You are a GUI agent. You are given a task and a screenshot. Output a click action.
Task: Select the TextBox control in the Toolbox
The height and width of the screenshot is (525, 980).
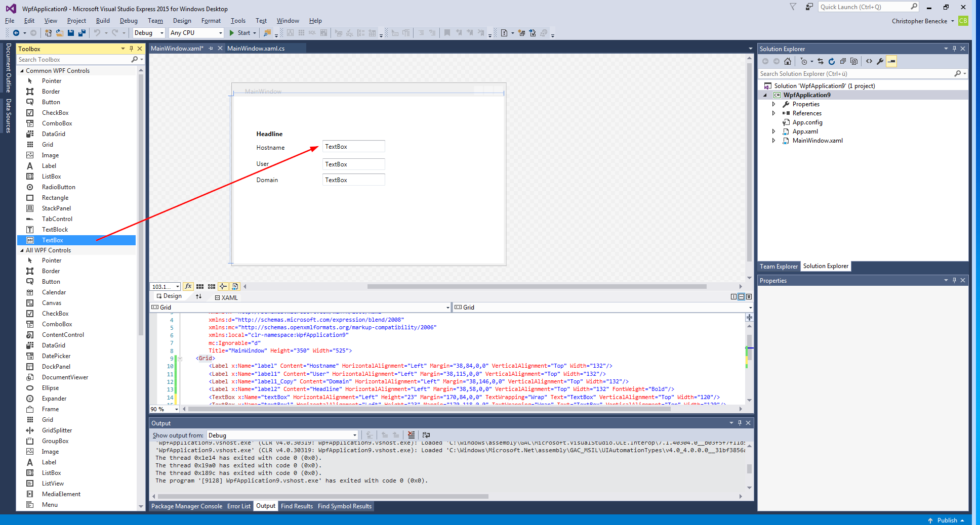[x=52, y=240]
